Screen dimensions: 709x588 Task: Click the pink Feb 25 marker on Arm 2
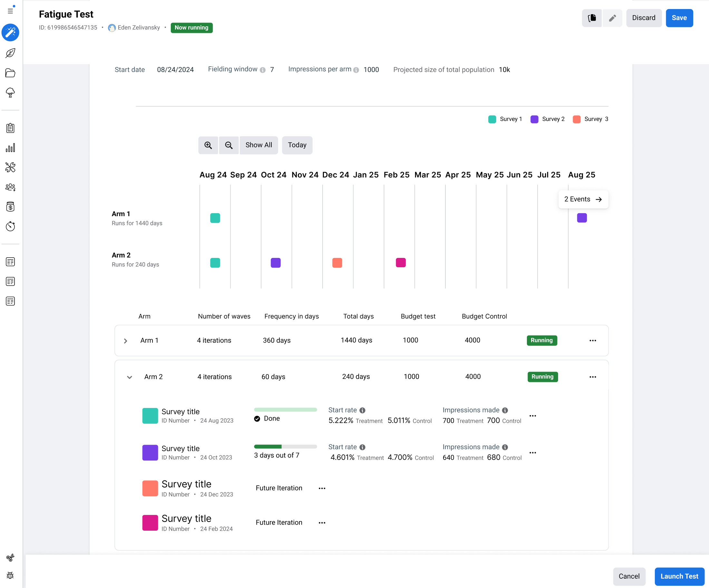tap(400, 262)
